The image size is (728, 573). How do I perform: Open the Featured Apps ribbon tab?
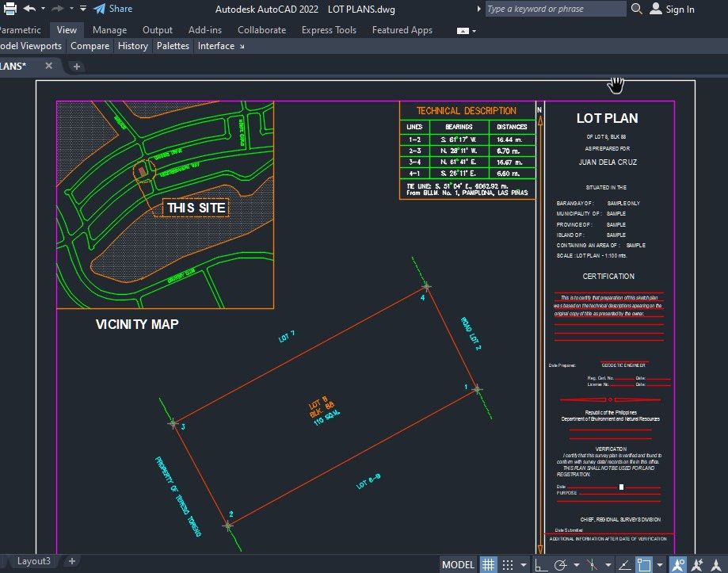(402, 30)
